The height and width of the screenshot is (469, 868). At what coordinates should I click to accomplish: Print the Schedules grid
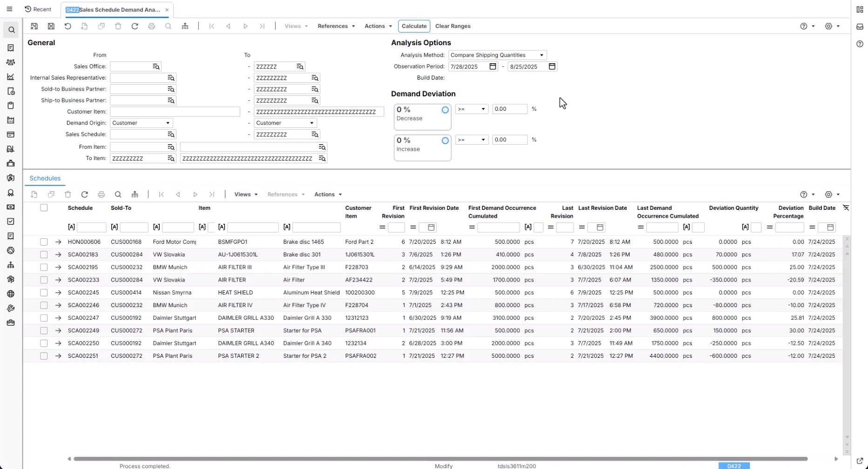tap(102, 194)
